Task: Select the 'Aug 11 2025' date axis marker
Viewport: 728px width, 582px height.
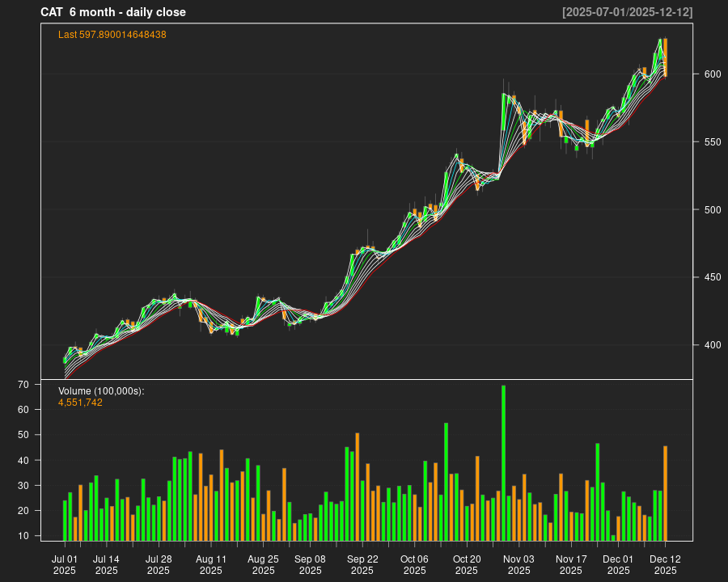Action: (x=210, y=564)
